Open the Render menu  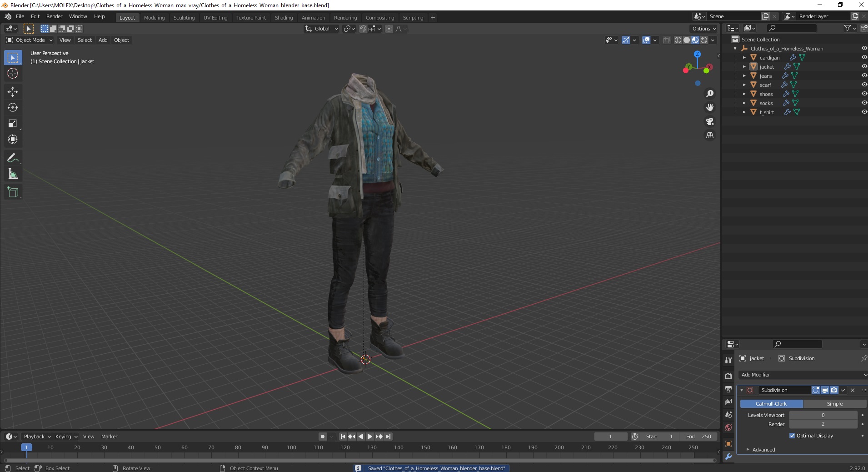click(x=54, y=16)
